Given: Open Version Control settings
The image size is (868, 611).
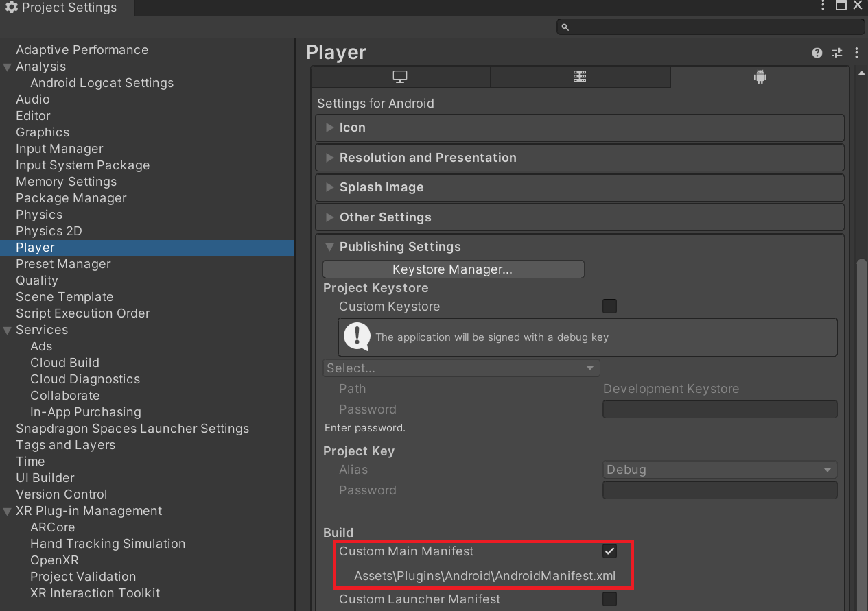Looking at the screenshot, I should (62, 494).
